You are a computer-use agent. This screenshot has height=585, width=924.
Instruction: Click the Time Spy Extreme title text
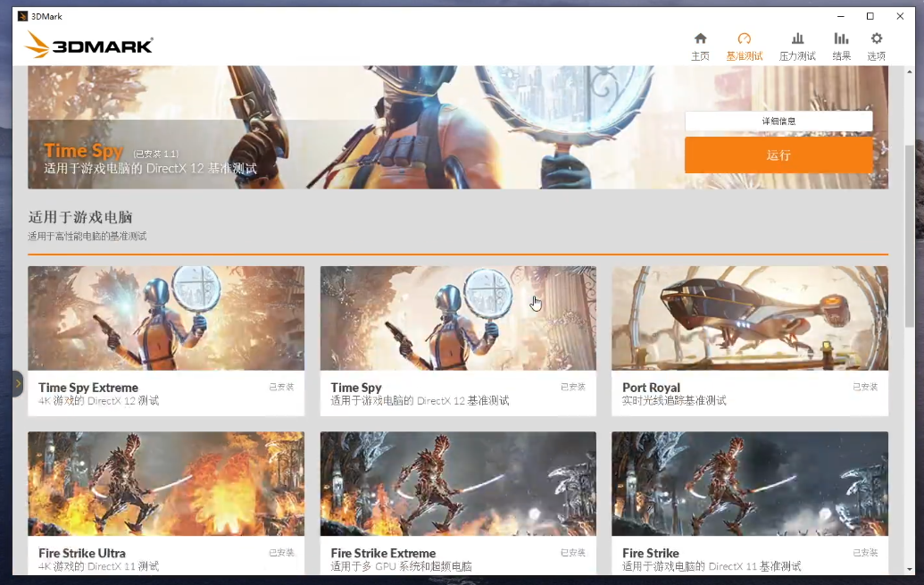[88, 388]
